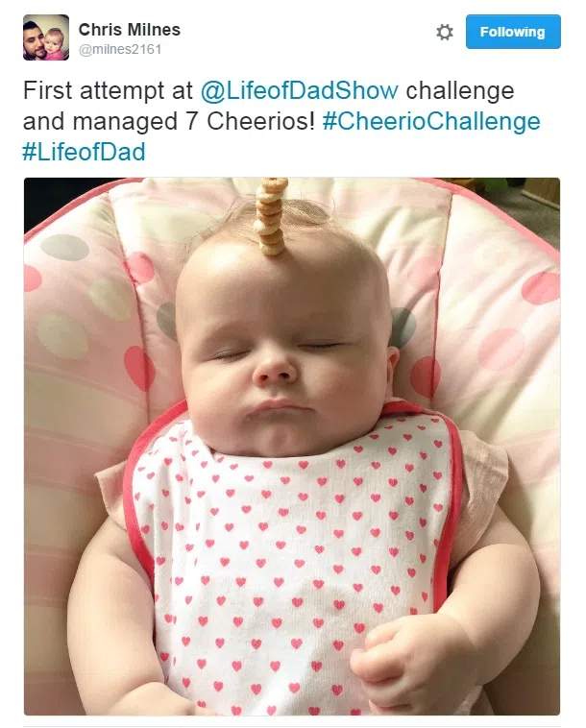Click the text "and managed 7"
586x728 pixels.
coord(110,122)
